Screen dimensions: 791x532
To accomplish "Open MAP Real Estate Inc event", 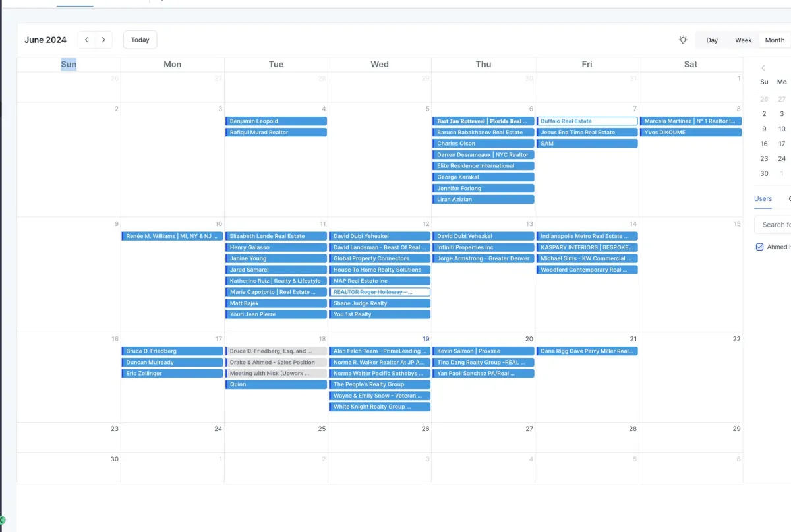I will (x=380, y=281).
